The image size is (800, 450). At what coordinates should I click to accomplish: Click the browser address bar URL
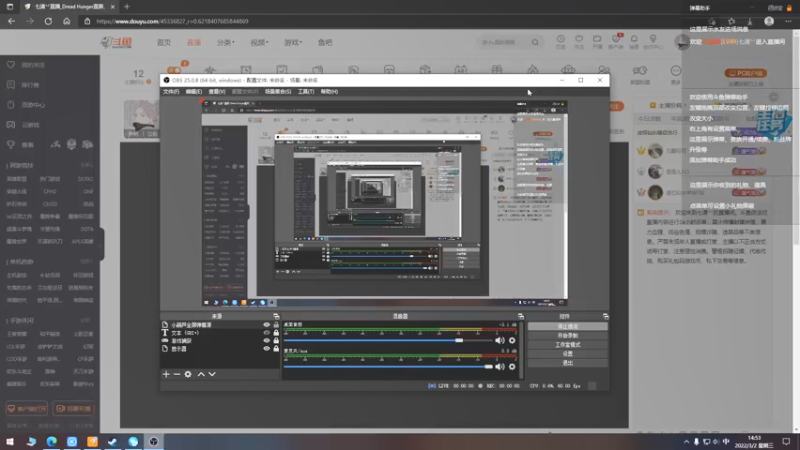[172, 21]
